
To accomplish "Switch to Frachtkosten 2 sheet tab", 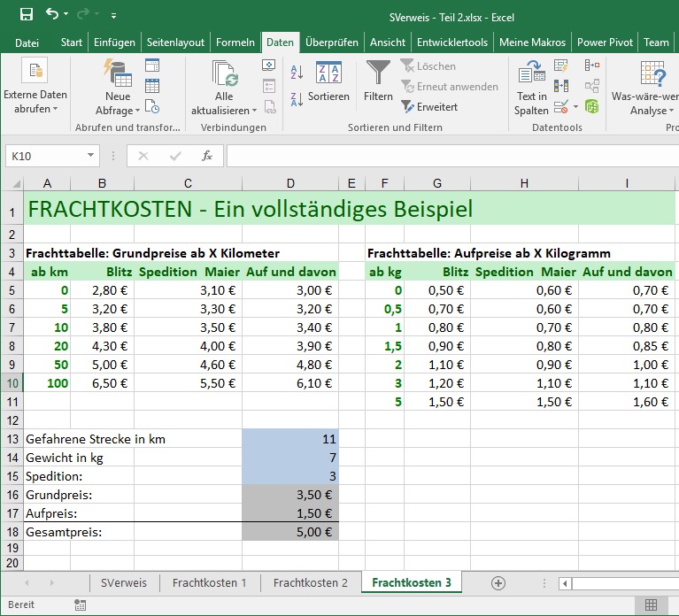I will tap(310, 582).
